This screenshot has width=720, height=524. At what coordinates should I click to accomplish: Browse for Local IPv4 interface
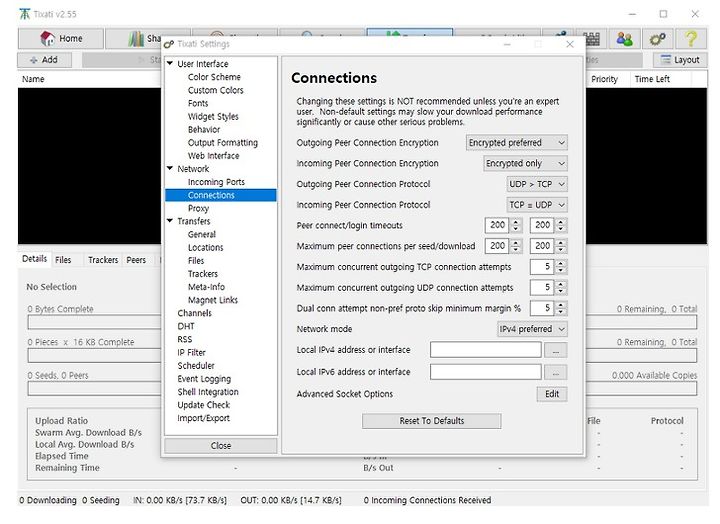556,350
